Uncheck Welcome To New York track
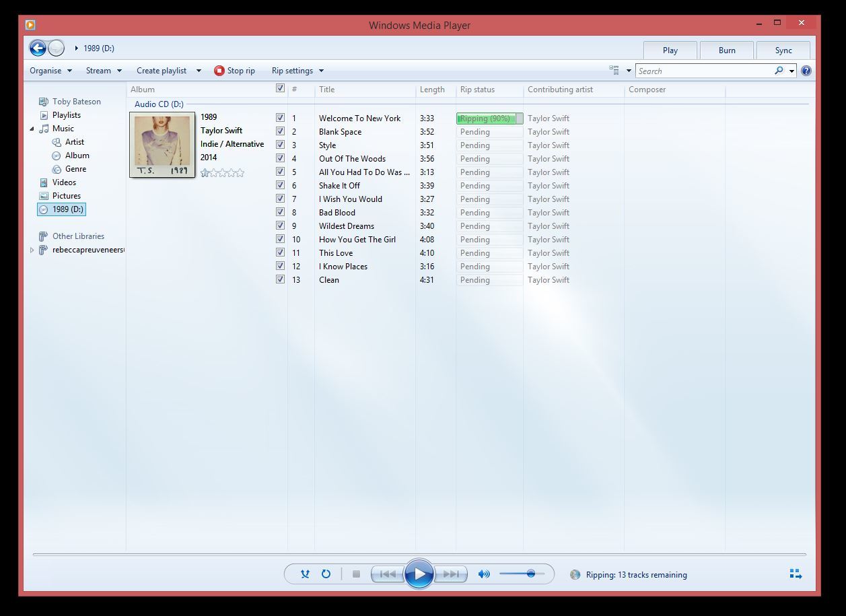This screenshot has width=846, height=616. pyautogui.click(x=280, y=118)
